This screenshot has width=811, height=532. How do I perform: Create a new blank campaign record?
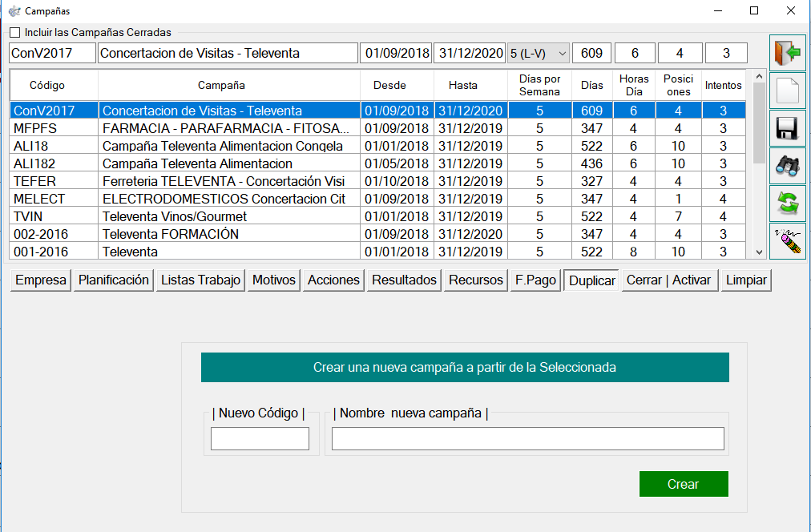point(787,91)
